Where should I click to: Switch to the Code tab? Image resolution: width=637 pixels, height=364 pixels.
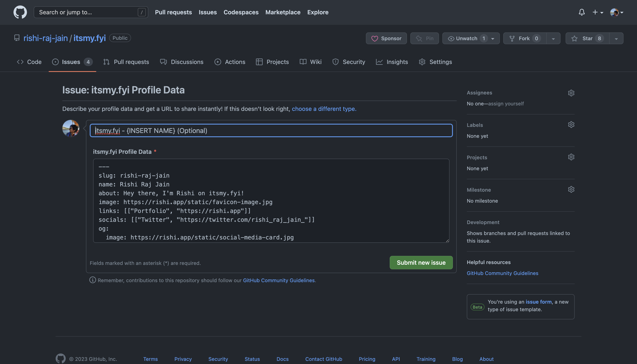[x=29, y=62]
